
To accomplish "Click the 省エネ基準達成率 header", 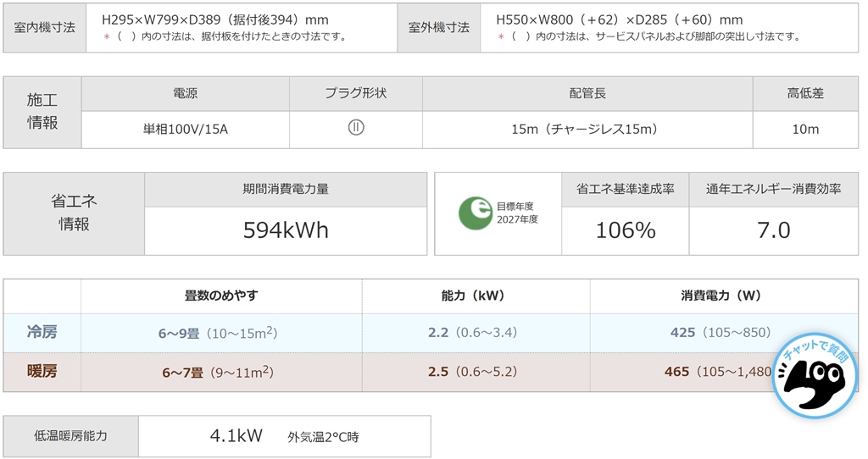I will coord(626,189).
